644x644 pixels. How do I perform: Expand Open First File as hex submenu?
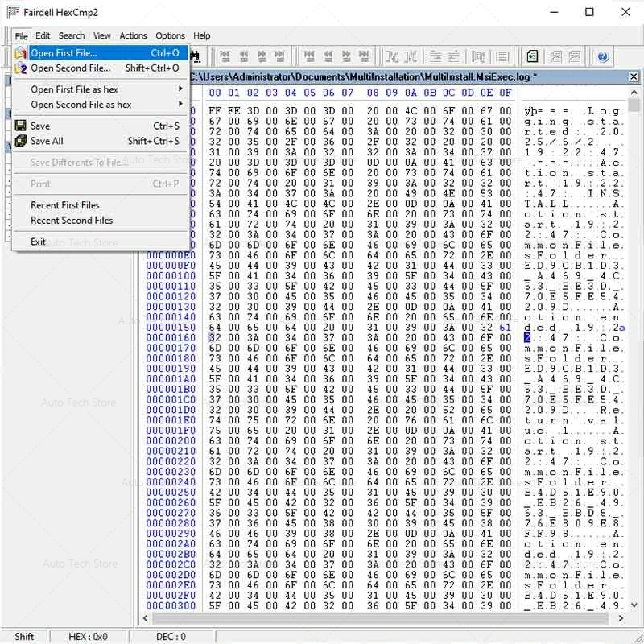pyautogui.click(x=101, y=89)
